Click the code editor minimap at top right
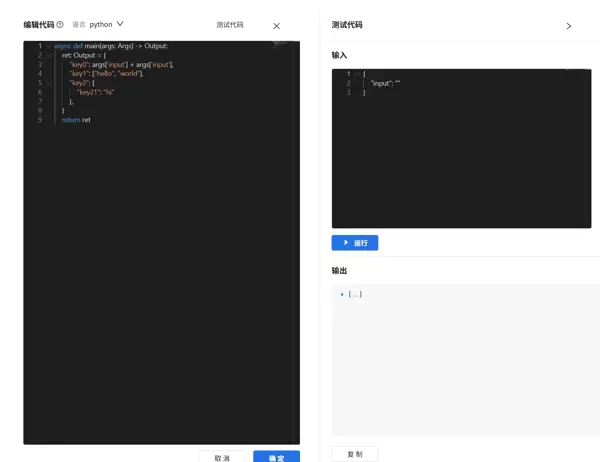 281,45
